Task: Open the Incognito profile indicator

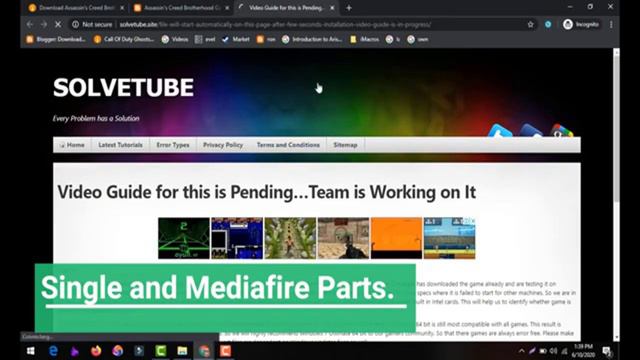Action: coord(581,24)
